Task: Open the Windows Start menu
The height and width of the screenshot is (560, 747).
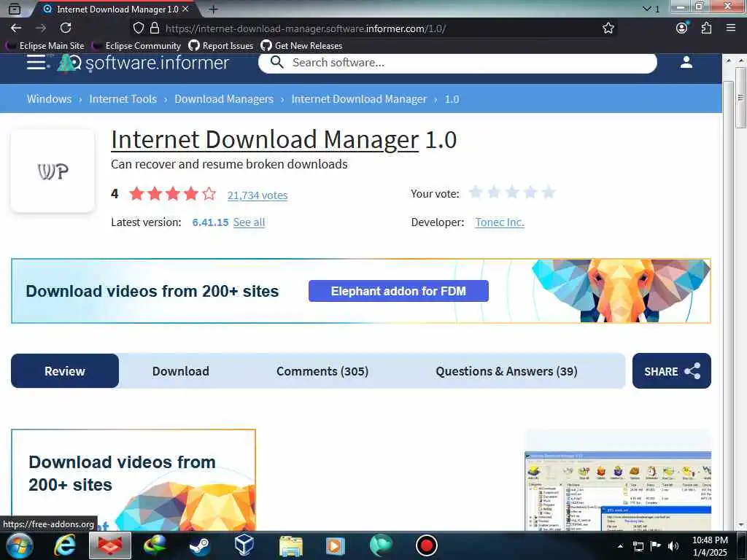Action: pos(20,545)
